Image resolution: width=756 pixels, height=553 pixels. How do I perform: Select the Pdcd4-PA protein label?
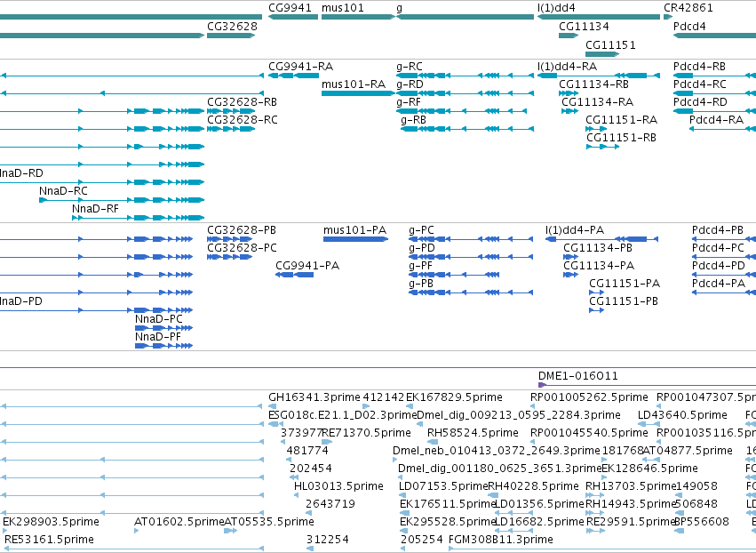[x=719, y=284]
